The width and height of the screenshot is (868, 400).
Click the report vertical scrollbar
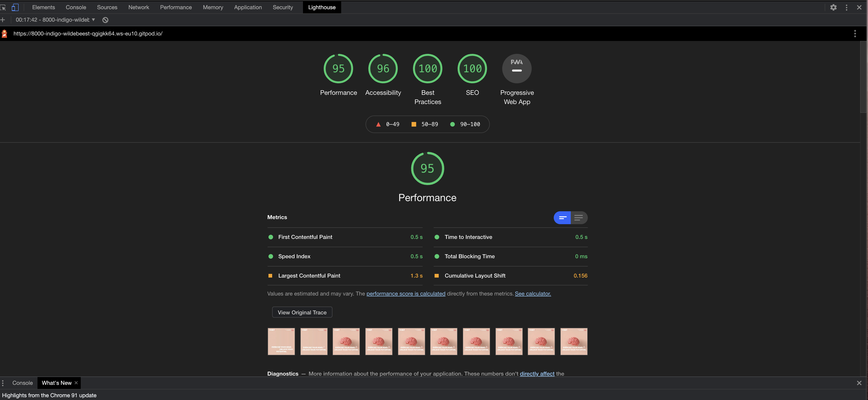(863, 77)
